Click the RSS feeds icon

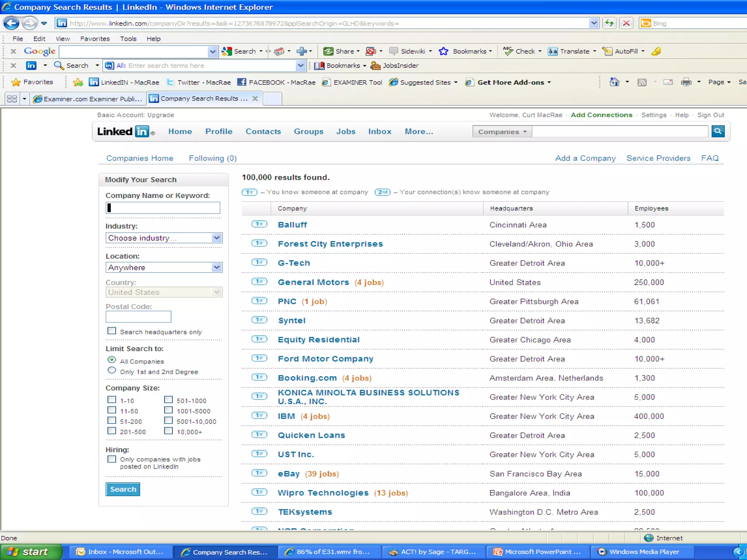[x=642, y=82]
